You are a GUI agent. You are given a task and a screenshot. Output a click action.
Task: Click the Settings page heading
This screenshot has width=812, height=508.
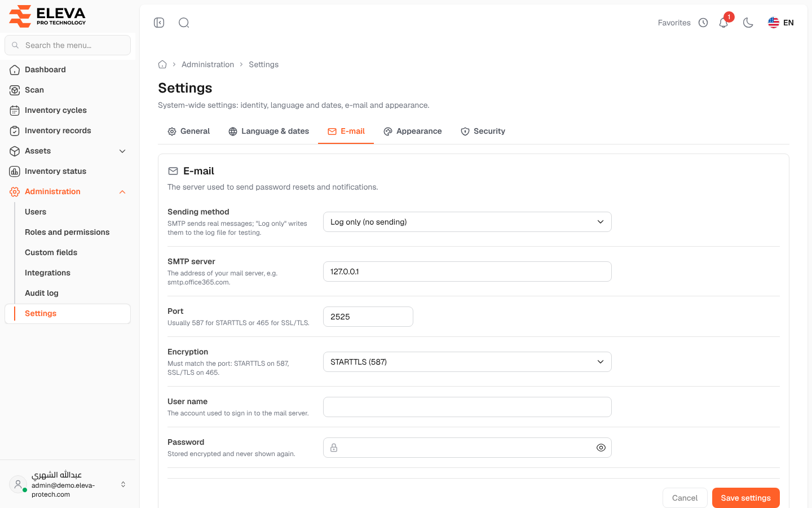point(185,88)
